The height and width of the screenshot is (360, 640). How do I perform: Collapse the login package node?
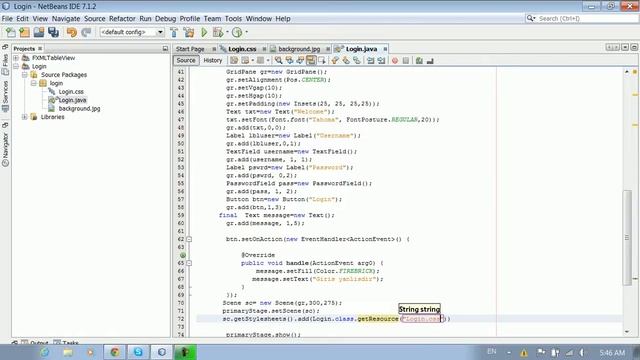34,83
